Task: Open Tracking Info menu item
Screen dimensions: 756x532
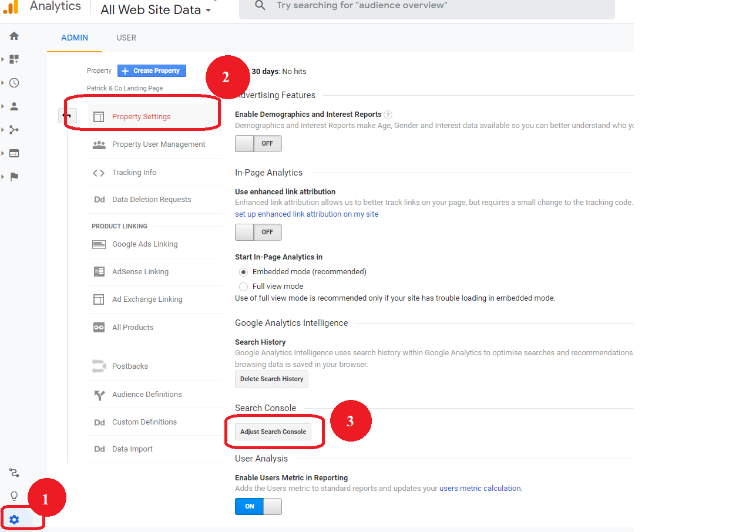Action: pos(134,173)
